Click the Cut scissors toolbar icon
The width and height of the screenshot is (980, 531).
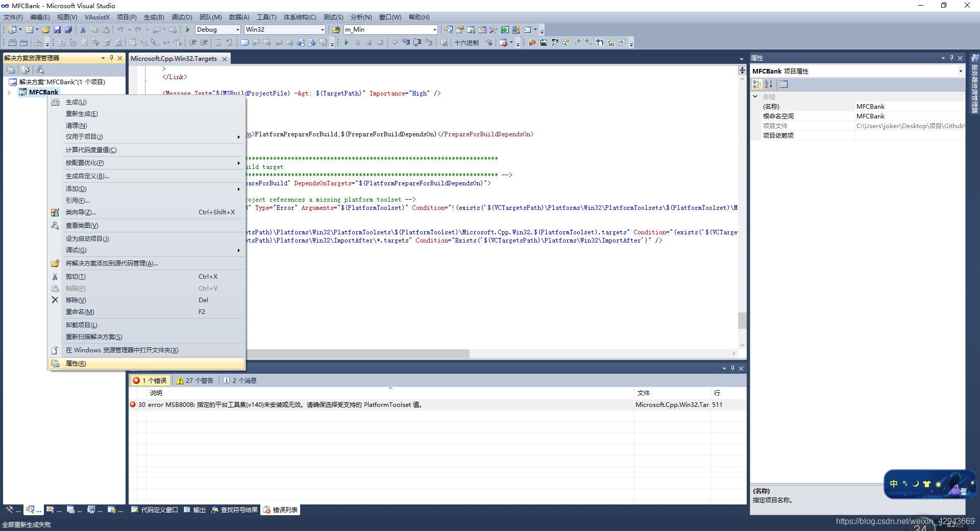coord(83,30)
